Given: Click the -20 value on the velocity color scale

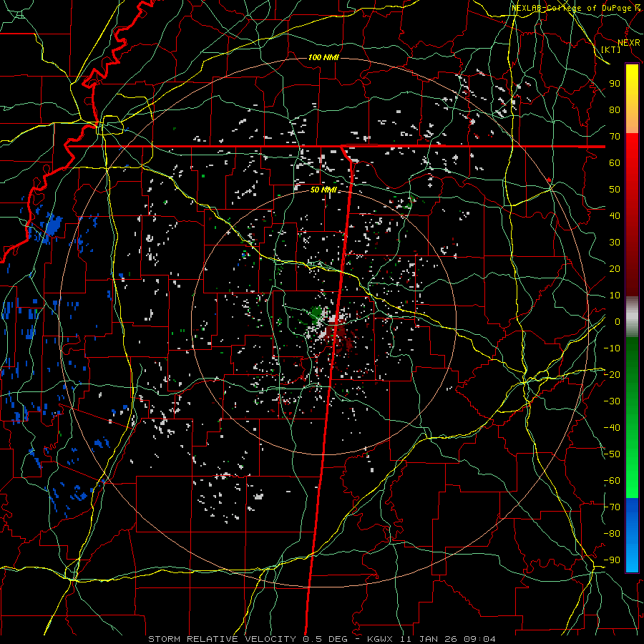Looking at the screenshot, I should click(612, 375).
